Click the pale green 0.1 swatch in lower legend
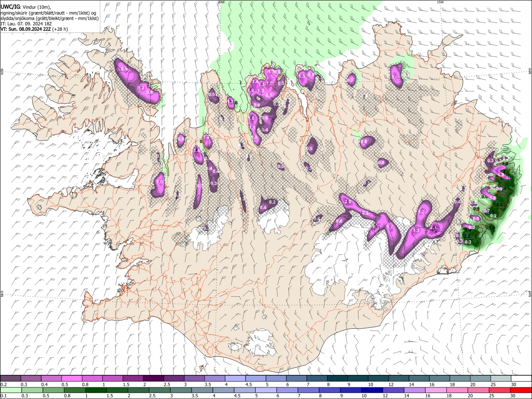The height and width of the screenshot is (399, 532). click(11, 390)
